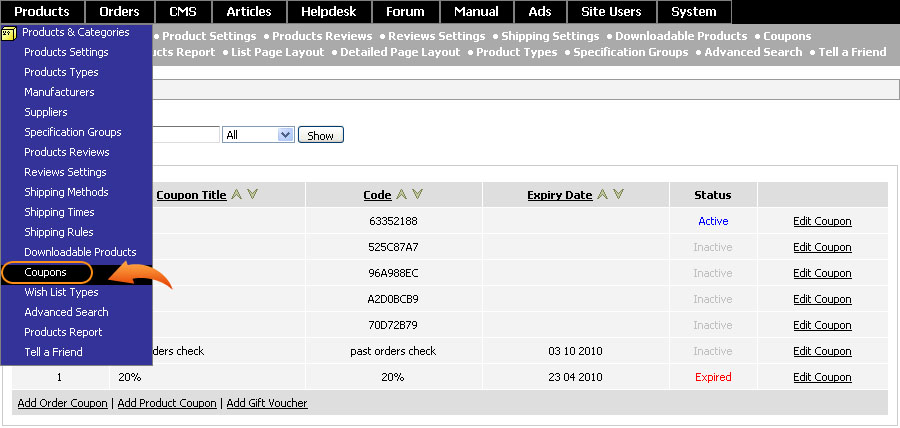Click the Products & Categories folder icon
The width and height of the screenshot is (900, 428).
(x=9, y=33)
